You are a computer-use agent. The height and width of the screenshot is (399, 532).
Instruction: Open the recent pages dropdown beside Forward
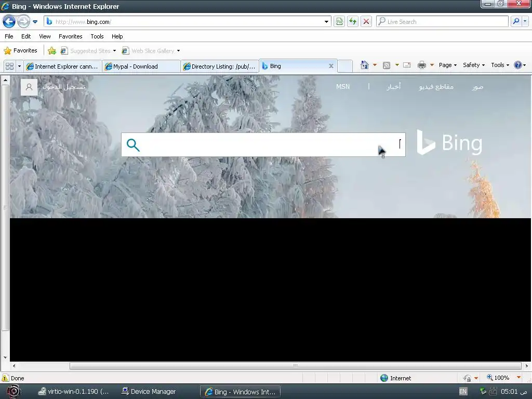(x=35, y=22)
